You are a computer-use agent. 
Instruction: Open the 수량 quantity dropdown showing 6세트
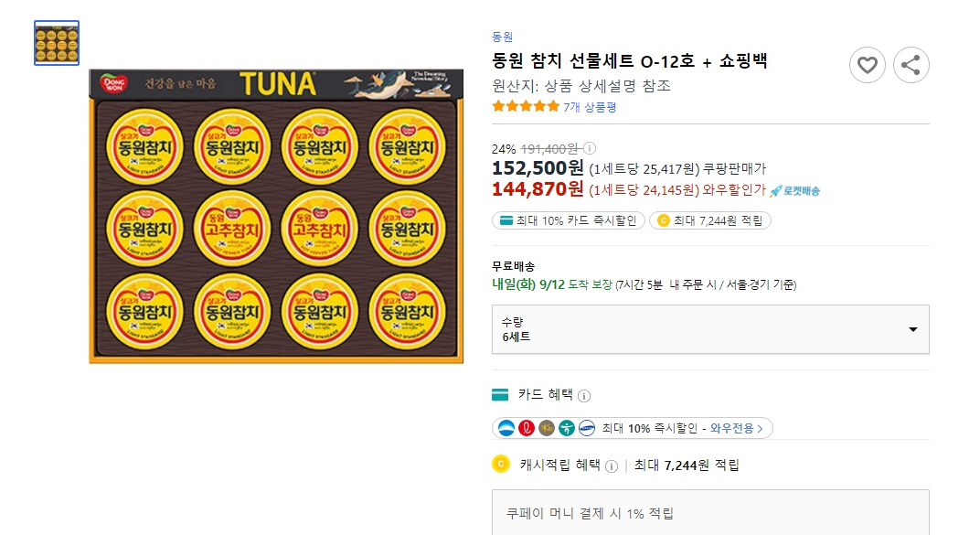pyautogui.click(x=708, y=329)
